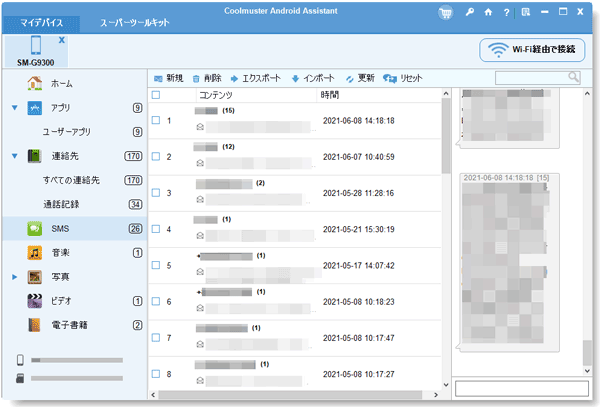Check the box for message row 7
The width and height of the screenshot is (600, 407).
click(x=156, y=337)
